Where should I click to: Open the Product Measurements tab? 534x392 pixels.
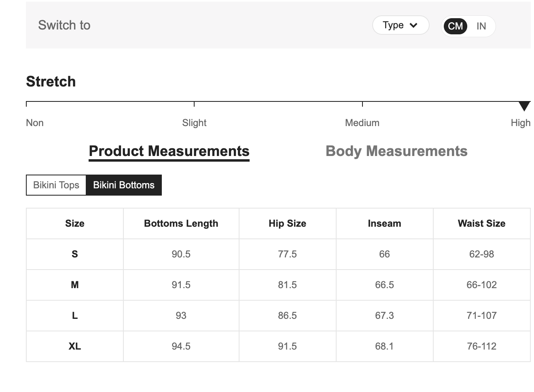tap(169, 151)
